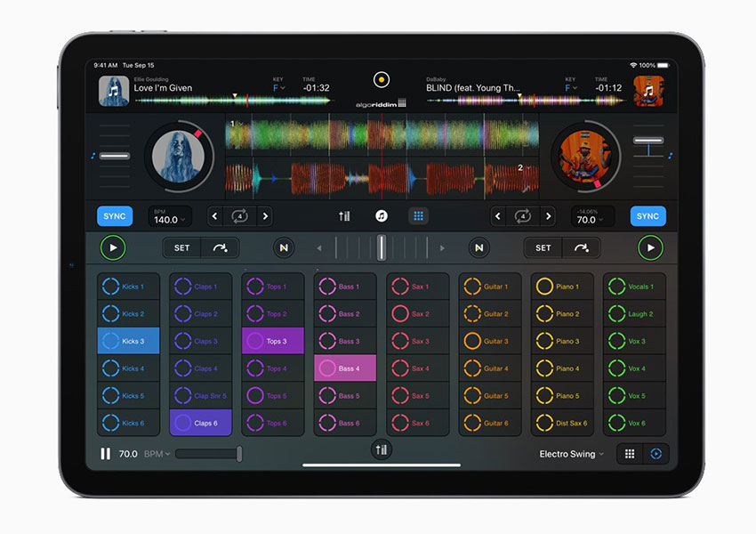Play the right deck with green play button
The height and width of the screenshot is (534, 756).
click(x=650, y=247)
